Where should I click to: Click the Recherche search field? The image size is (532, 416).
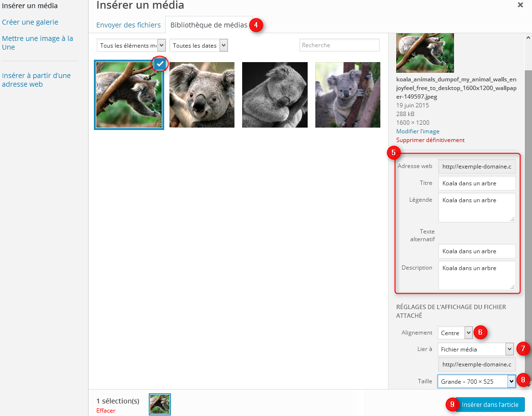click(x=339, y=45)
